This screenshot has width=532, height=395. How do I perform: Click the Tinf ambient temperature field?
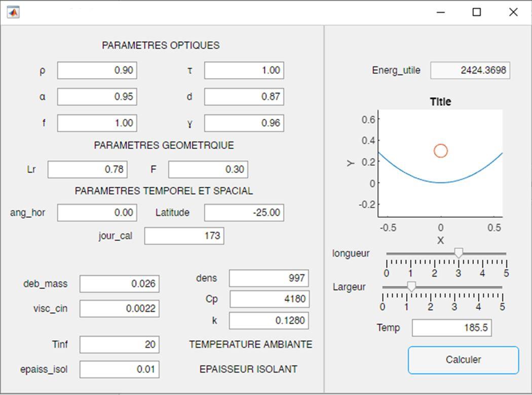[120, 344]
